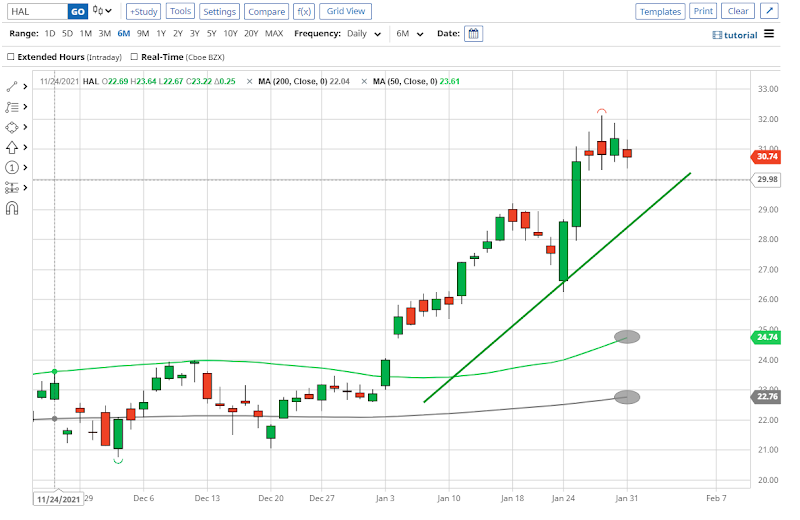Open the date picker calendar icon

tap(473, 33)
